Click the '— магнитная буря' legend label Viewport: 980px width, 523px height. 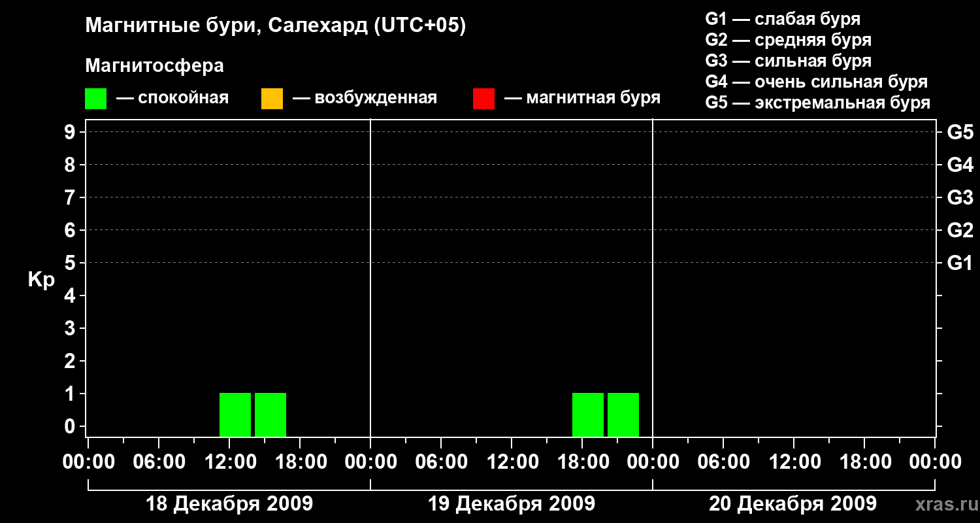582,98
